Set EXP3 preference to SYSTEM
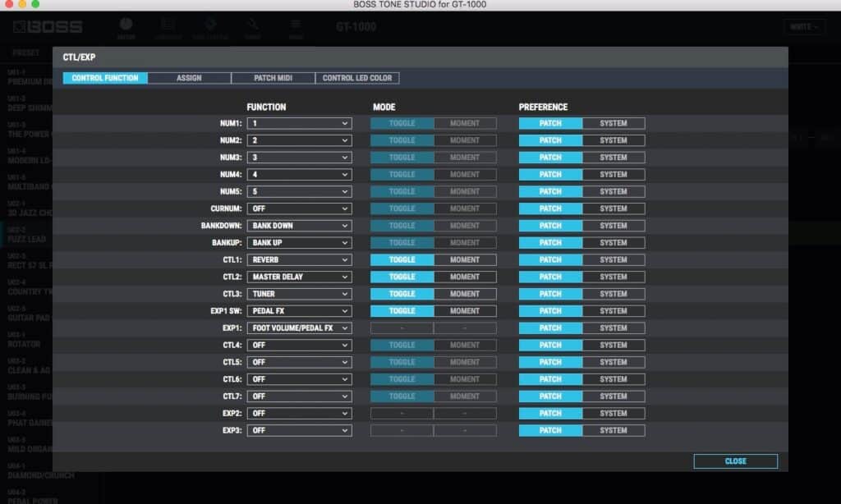The image size is (841, 504). 614,431
